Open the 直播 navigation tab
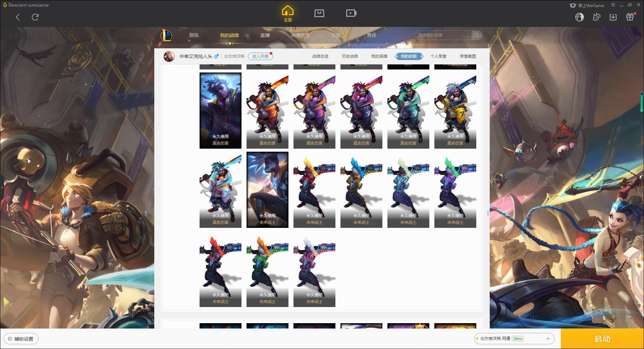Viewport: 644px width, 349px height. [x=265, y=35]
